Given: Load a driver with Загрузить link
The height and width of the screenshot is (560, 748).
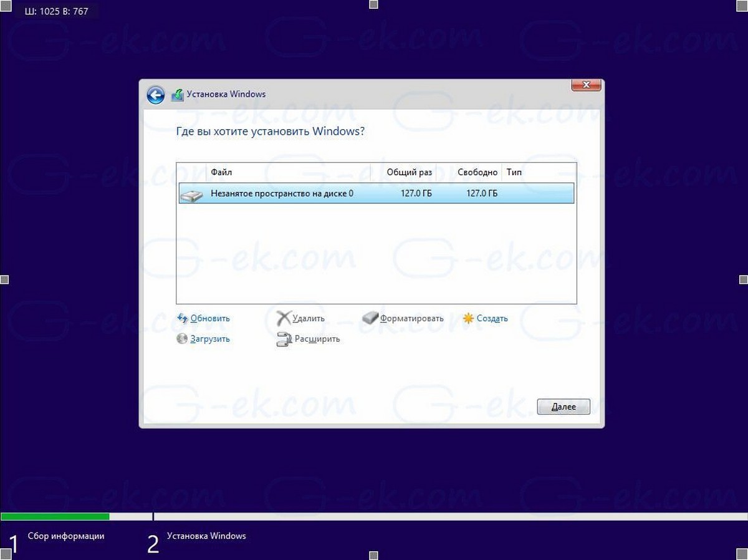Looking at the screenshot, I should 210,339.
